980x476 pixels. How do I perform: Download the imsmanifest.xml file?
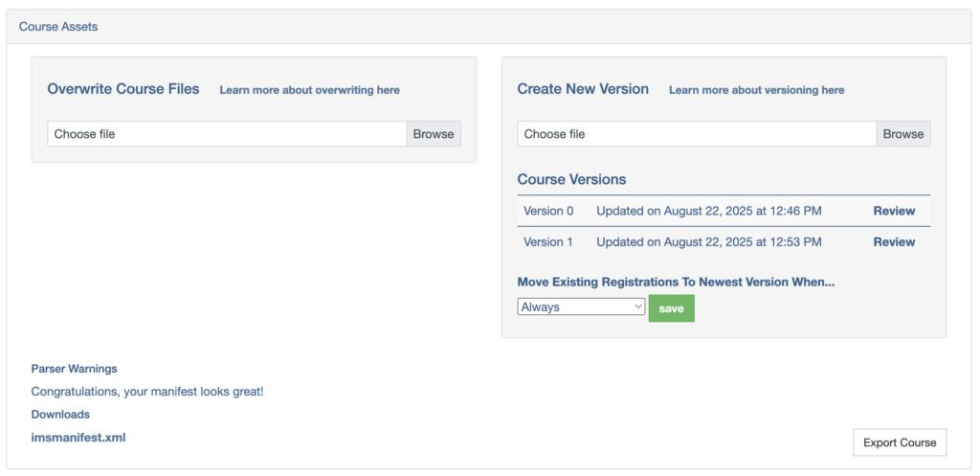coord(78,438)
